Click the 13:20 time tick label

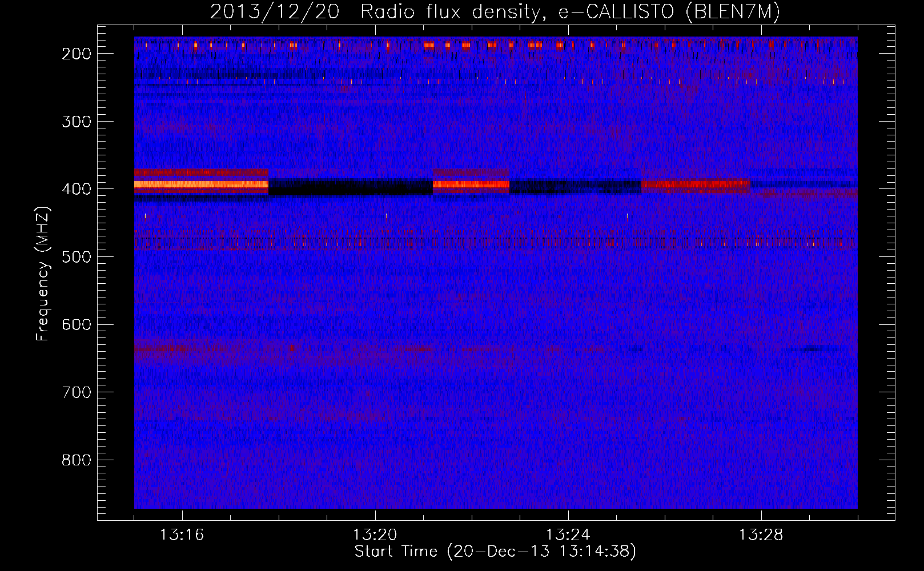(375, 535)
